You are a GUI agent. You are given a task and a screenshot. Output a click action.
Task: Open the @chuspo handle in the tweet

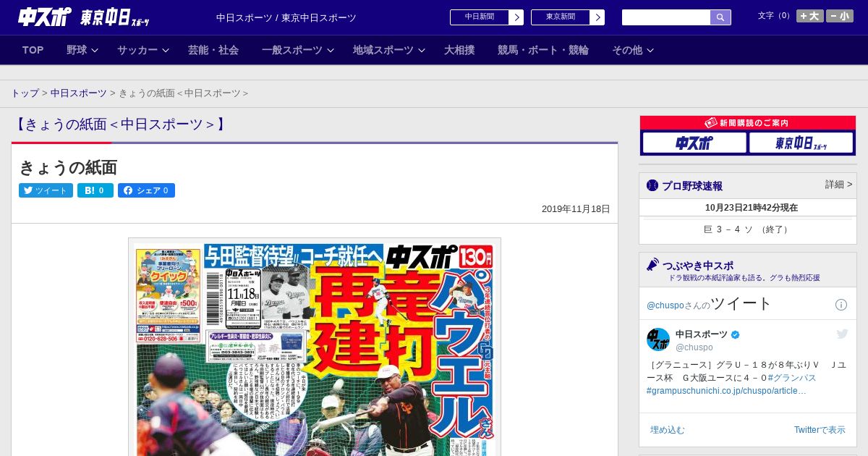coord(694,347)
